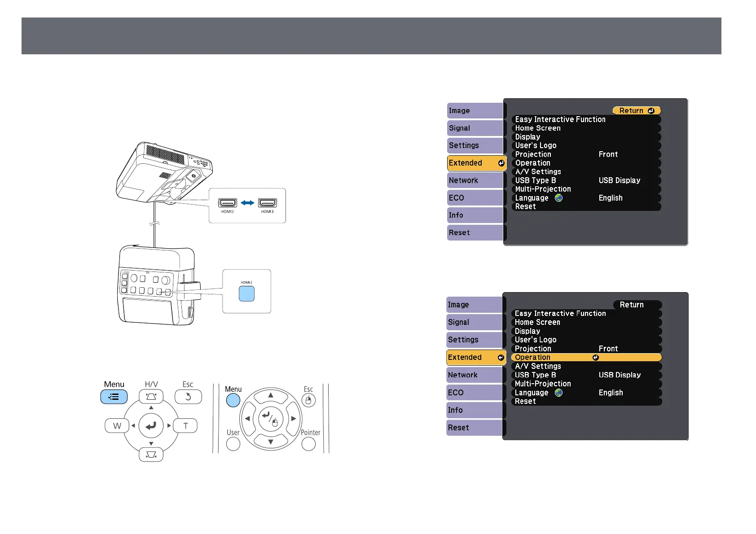The width and height of the screenshot is (756, 534).
Task: Open Home Screen in Operation-highlighted menu
Action: click(x=587, y=323)
